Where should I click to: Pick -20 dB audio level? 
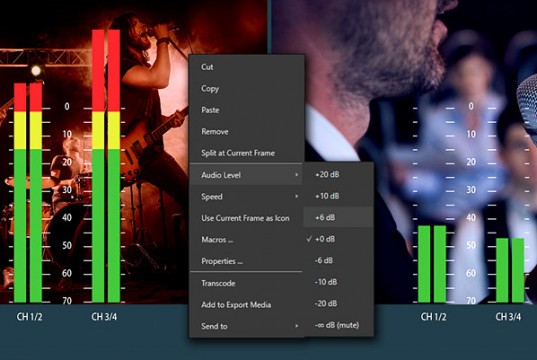pos(338,303)
